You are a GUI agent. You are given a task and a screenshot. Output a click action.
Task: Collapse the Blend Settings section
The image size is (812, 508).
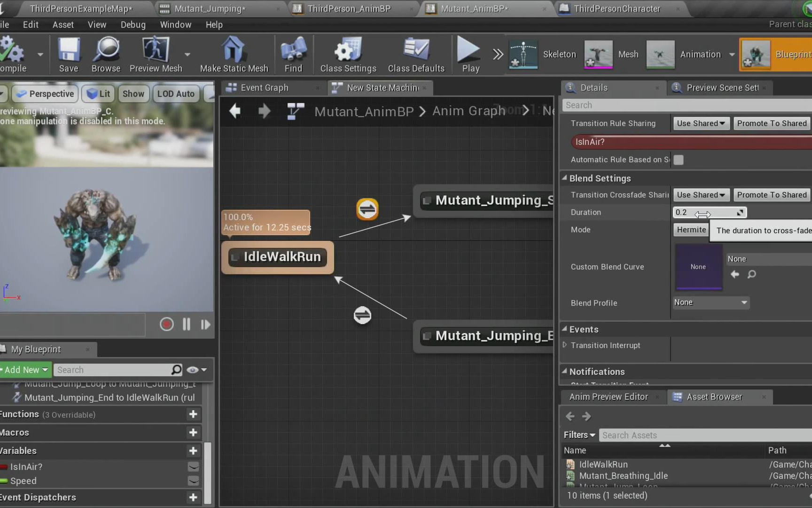(564, 178)
